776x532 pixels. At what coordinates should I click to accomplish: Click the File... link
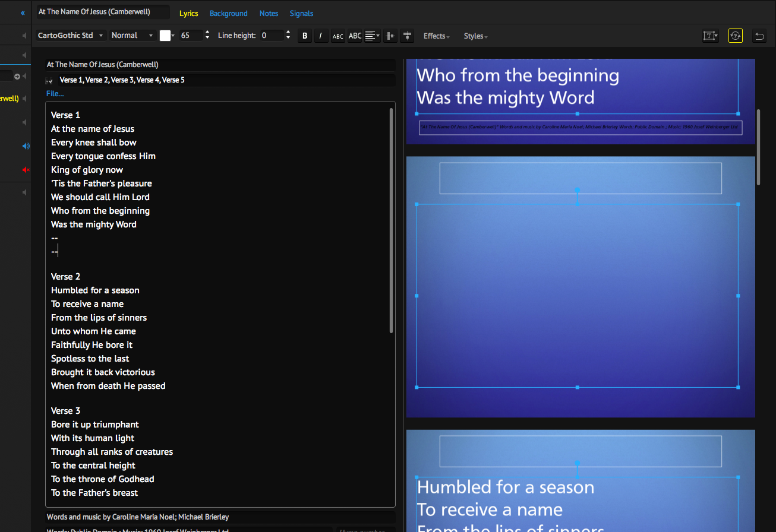tap(55, 93)
